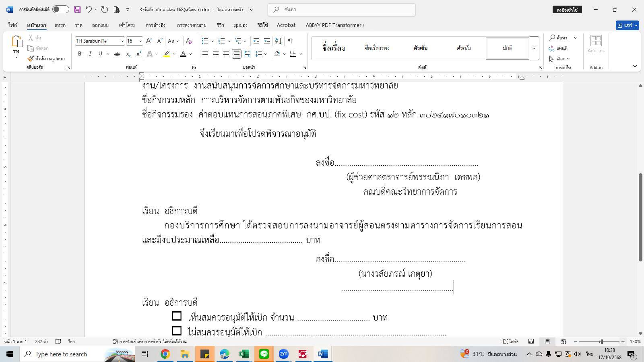Image resolution: width=644 pixels, height=362 pixels.
Task: Click the red font color swatch
Action: [x=183, y=54]
